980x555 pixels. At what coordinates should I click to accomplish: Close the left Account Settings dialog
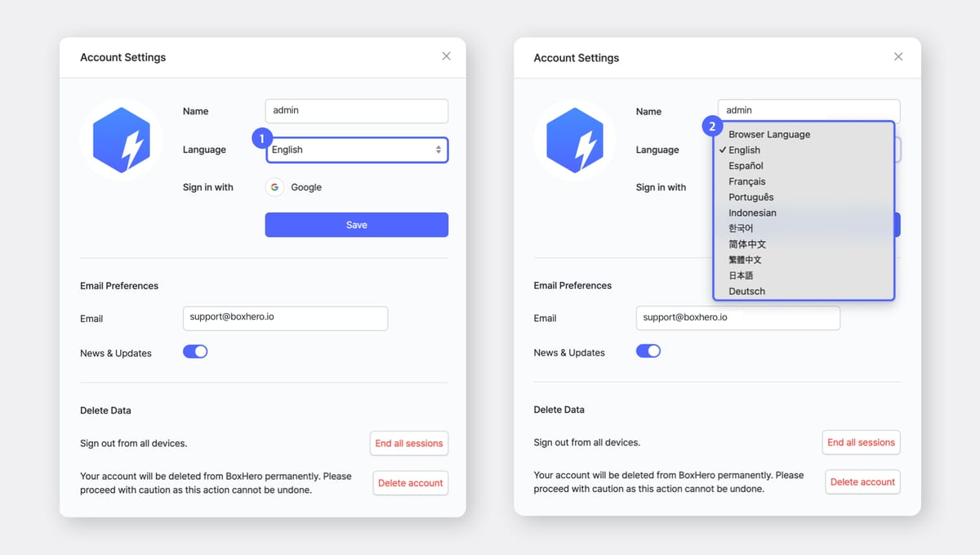pos(446,56)
